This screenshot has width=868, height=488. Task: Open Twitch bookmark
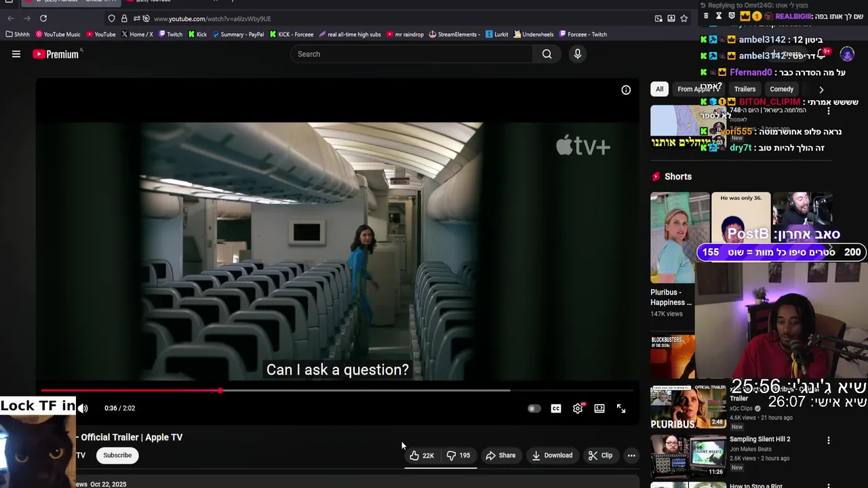170,35
